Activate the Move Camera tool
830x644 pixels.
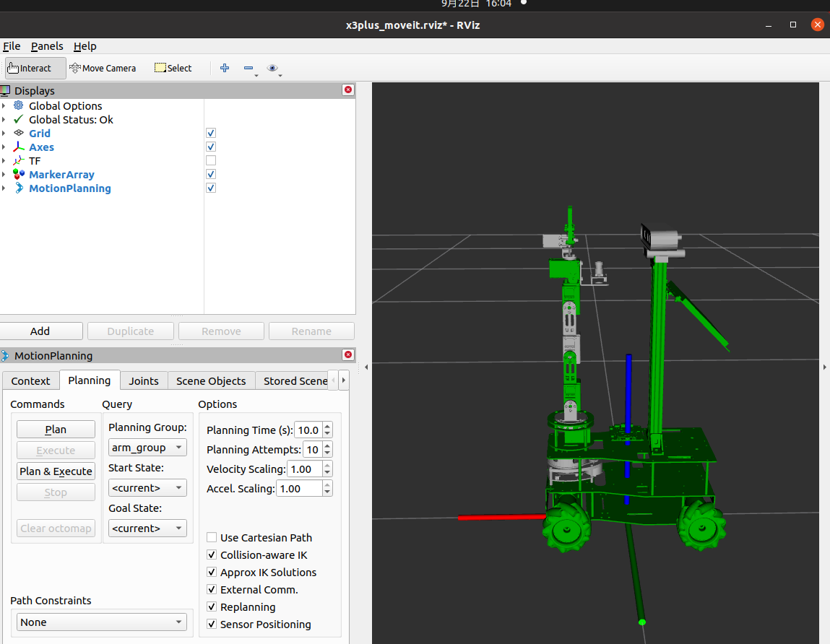pyautogui.click(x=103, y=69)
